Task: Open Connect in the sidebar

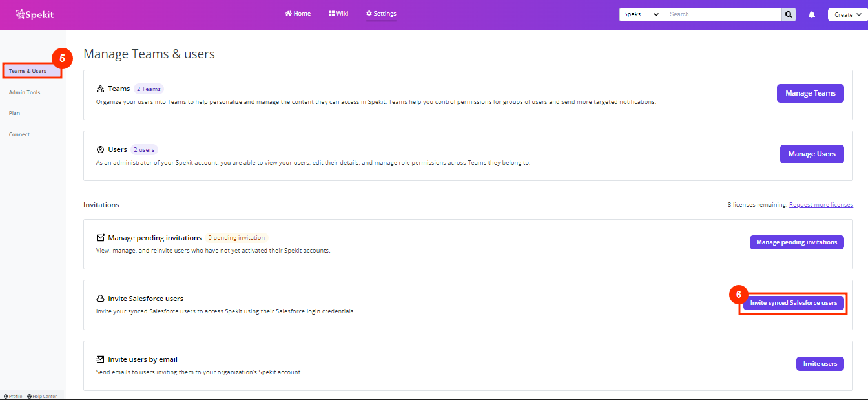Action: point(19,134)
